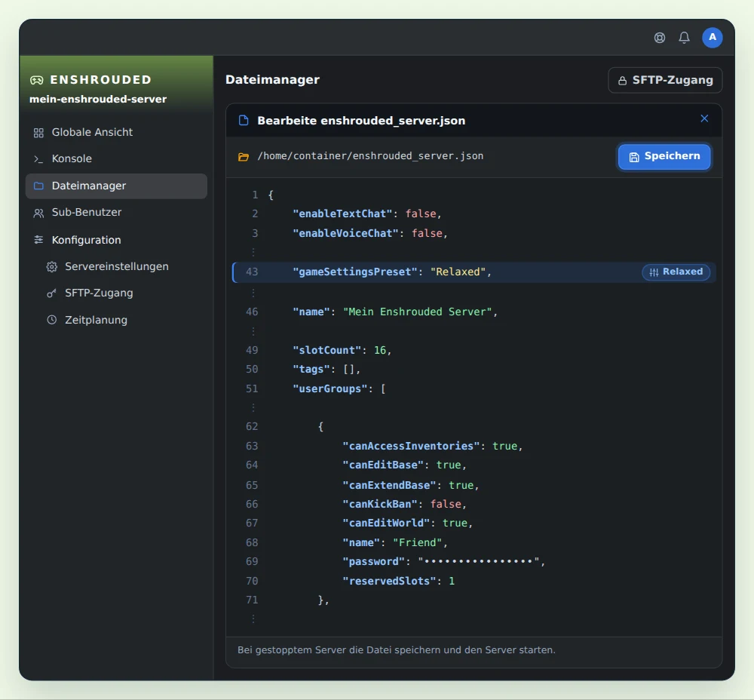Screen dimensions: 754x700
Task: Click true value of canAccessInventories
Action: point(504,446)
